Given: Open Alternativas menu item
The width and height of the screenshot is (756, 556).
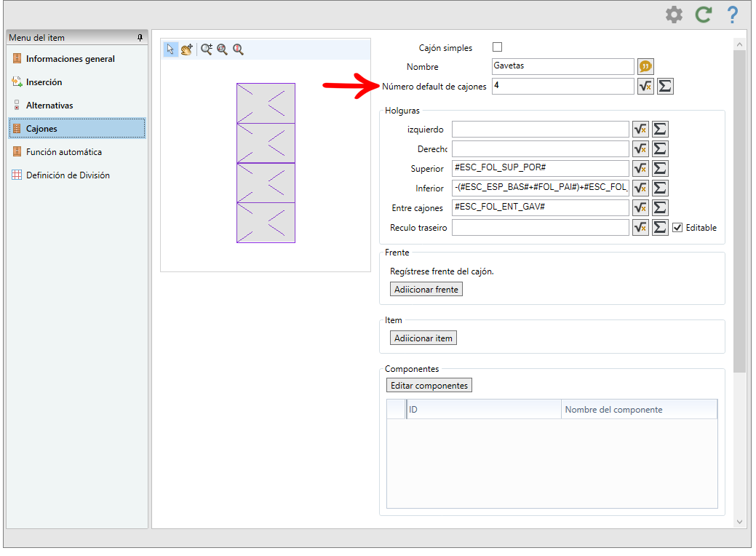Looking at the screenshot, I should tap(77, 105).
